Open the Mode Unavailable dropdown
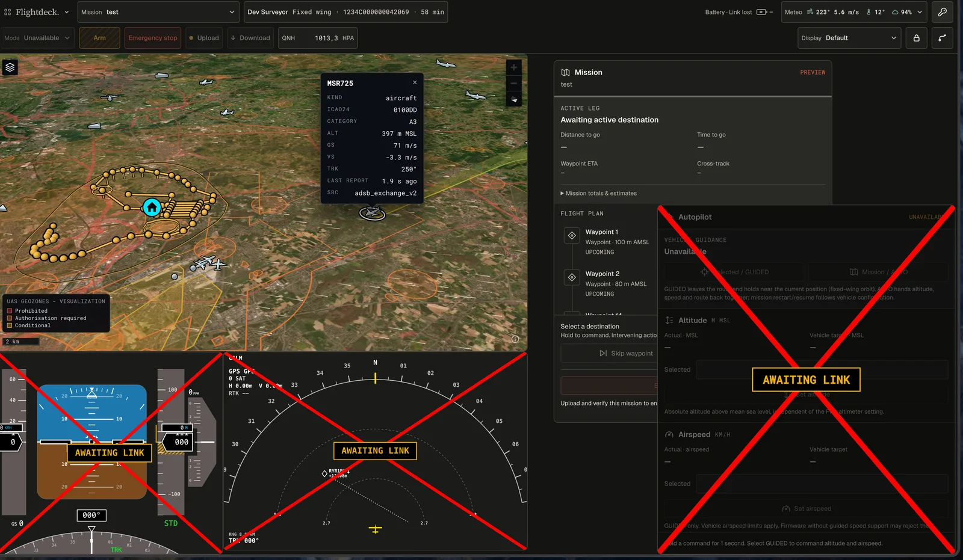 point(37,38)
